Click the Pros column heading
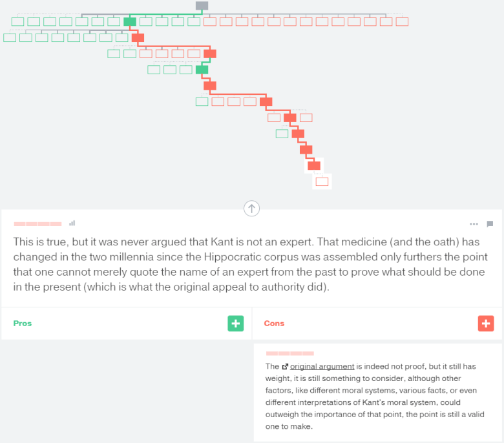 pos(23,324)
